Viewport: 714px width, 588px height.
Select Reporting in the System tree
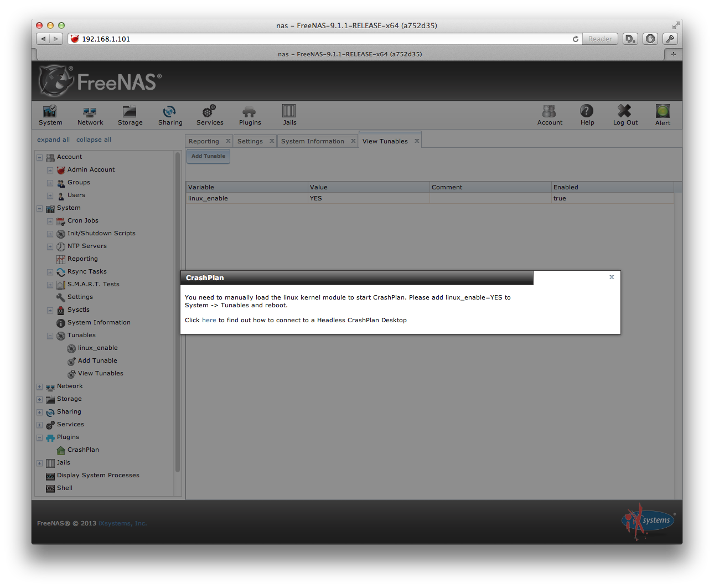point(82,259)
